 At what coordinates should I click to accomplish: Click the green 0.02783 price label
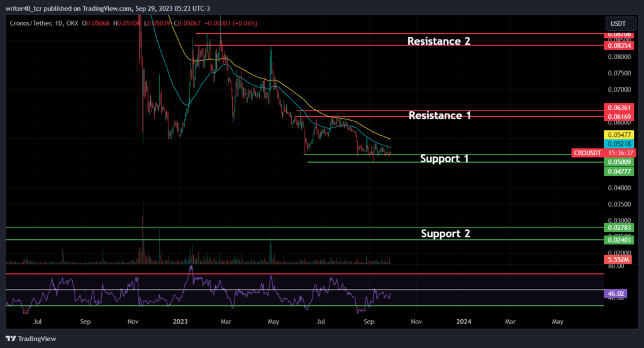[619, 227]
